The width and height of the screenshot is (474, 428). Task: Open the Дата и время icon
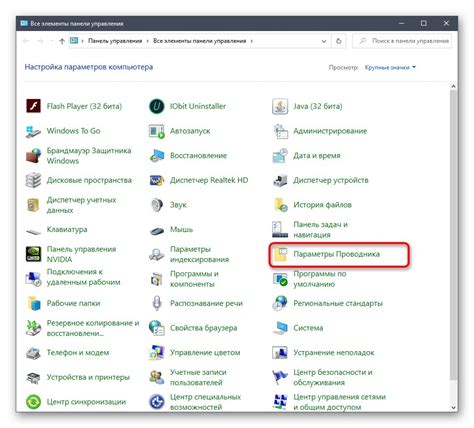pos(280,156)
